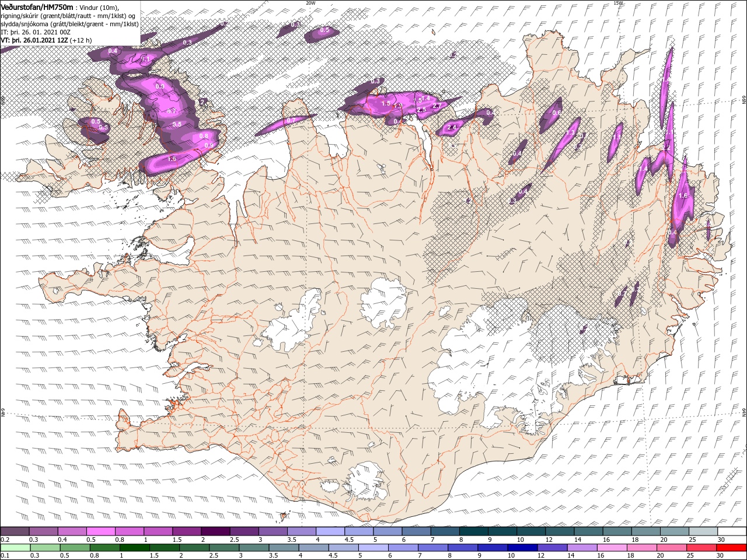This screenshot has width=747, height=560.
Task: Pick the blue-violet 12 rain legend swatch
Action: click(x=553, y=548)
